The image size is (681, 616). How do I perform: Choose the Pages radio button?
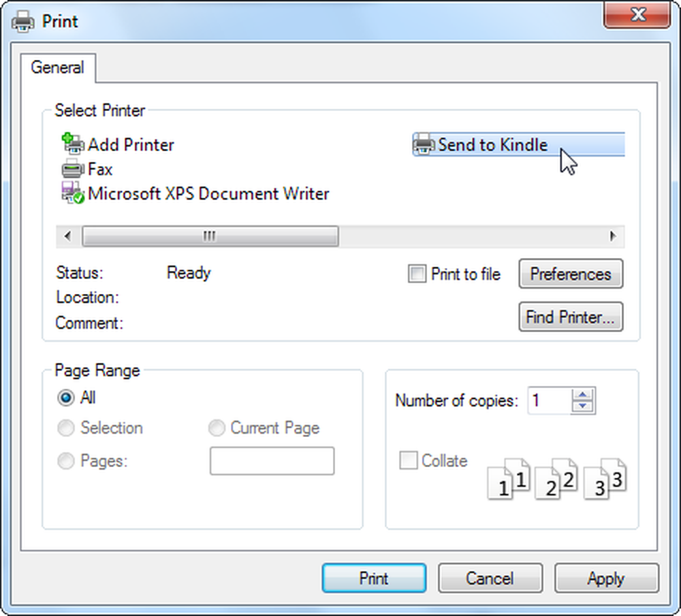coord(65,461)
